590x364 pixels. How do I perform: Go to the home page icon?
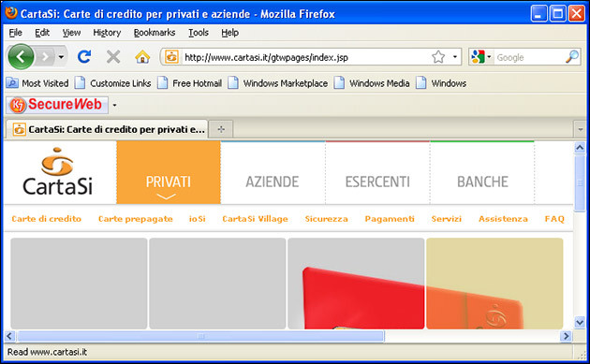pyautogui.click(x=142, y=57)
